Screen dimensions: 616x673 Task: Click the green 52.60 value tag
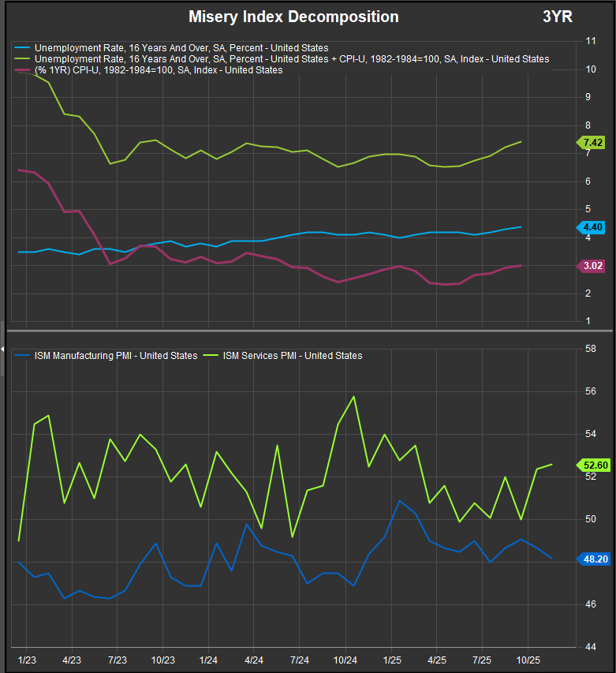pyautogui.click(x=592, y=465)
